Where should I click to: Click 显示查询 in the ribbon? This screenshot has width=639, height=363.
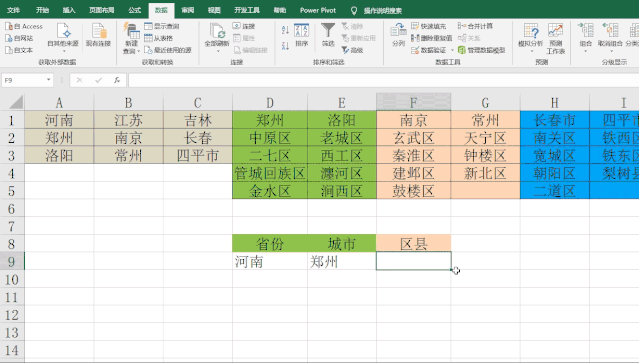[x=162, y=26]
